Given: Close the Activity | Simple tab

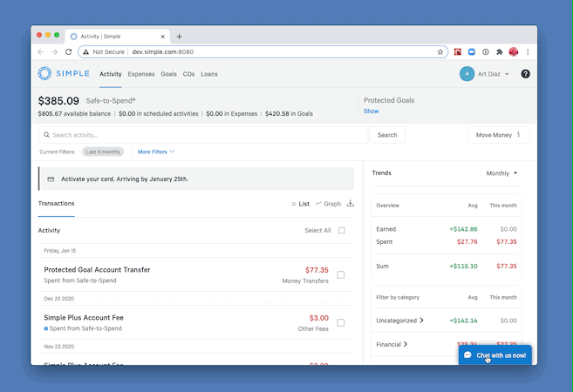Looking at the screenshot, I should (x=162, y=37).
